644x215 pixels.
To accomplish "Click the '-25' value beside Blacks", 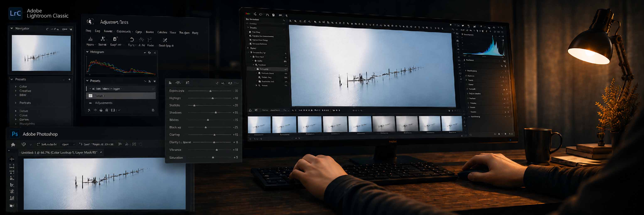I will (x=235, y=127).
